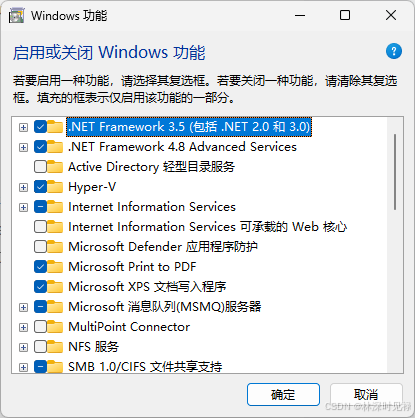Enable Active Directory 轻型目录服务 checkbox
Screen dimensions: 415x418
tap(40, 167)
